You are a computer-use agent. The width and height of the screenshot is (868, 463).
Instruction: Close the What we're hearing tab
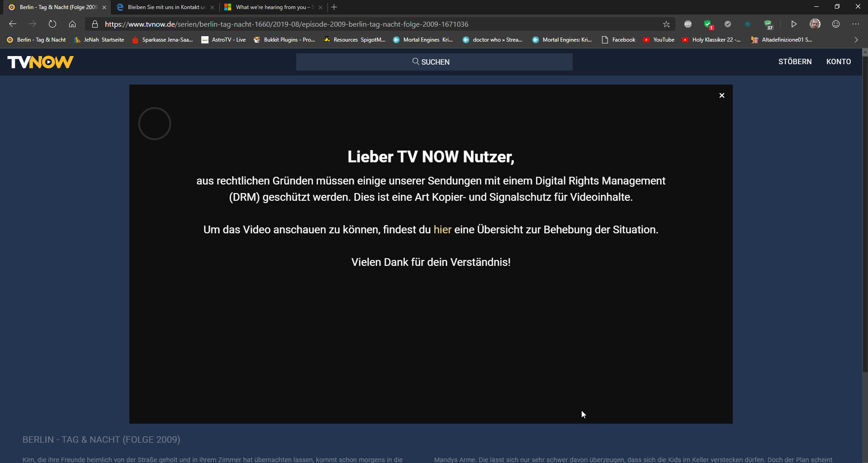(x=320, y=7)
